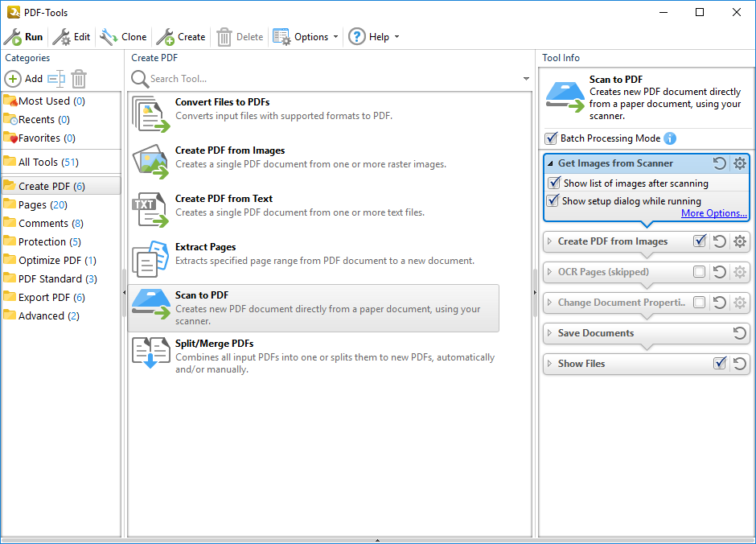Reset the Save Documents step

point(740,333)
